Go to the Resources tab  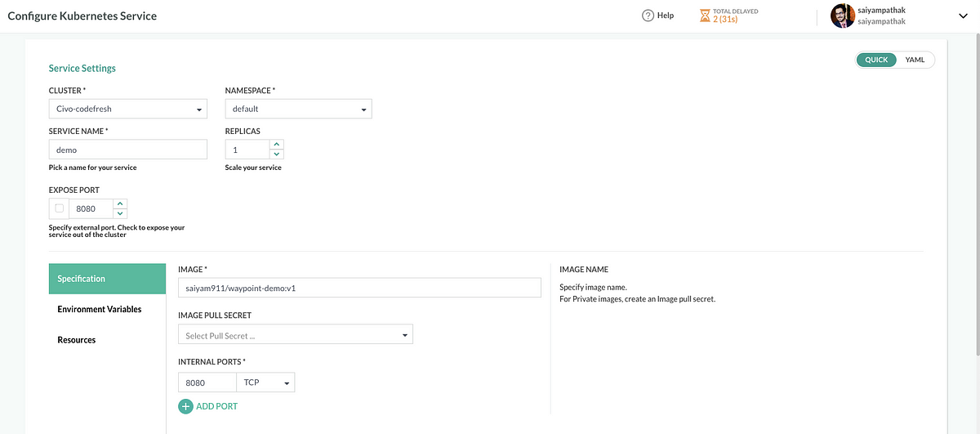coord(77,340)
